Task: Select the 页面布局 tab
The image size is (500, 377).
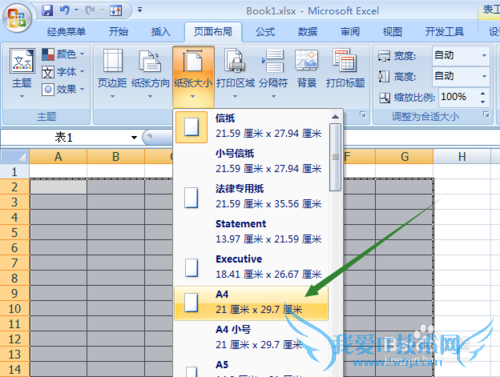Action: pos(213,32)
